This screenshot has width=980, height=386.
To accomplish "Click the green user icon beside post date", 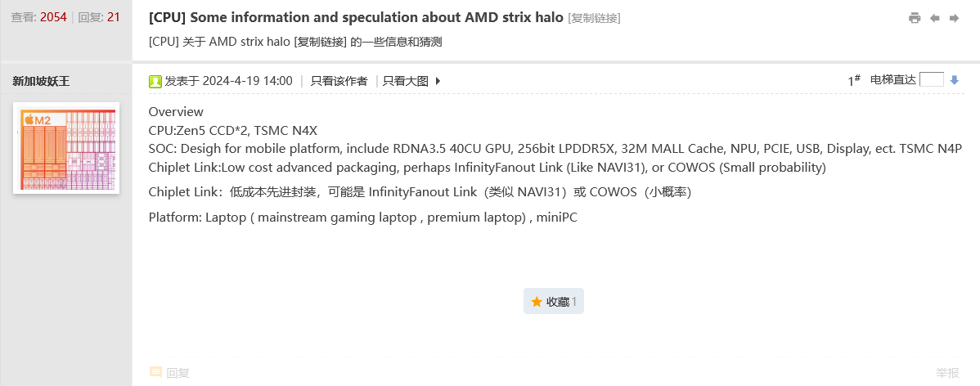I will click(x=155, y=81).
